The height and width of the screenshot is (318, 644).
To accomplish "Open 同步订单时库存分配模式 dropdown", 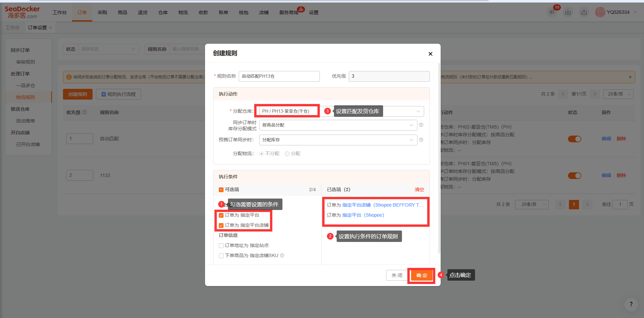I will [x=338, y=125].
